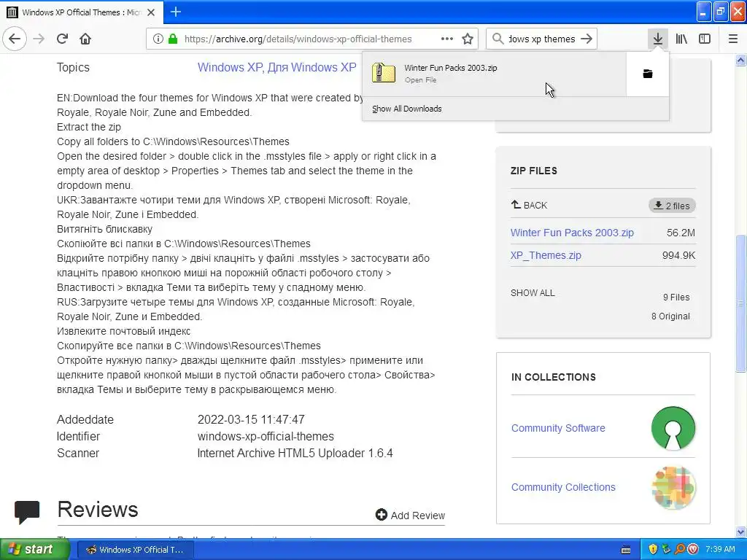Open the on-screen keyboard tray icon
Screen dimensions: 747x560
[x=626, y=550]
